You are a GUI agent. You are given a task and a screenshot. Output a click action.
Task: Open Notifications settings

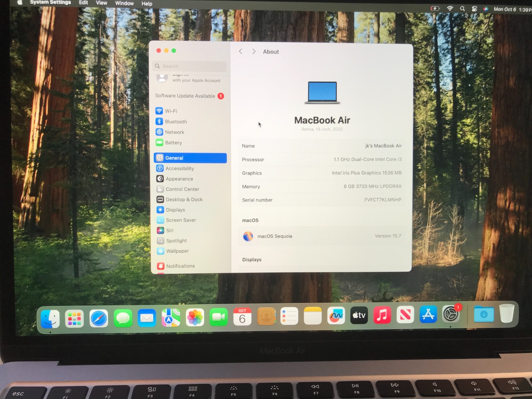click(x=181, y=266)
